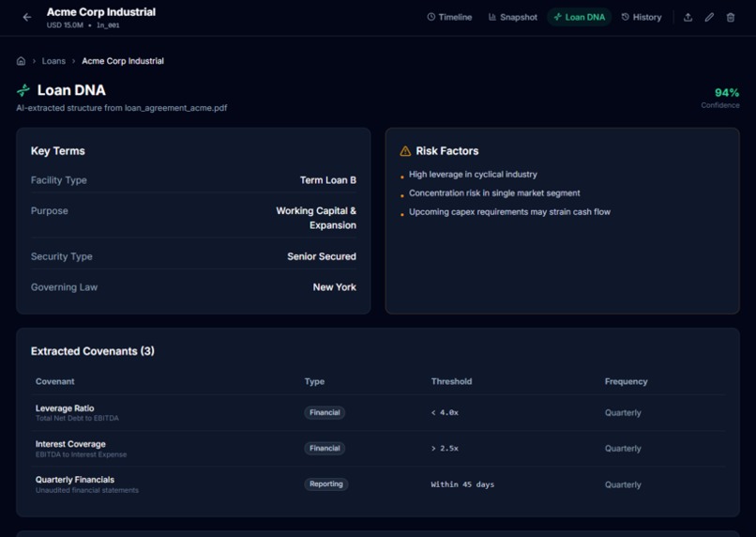Click the back arrow icon
This screenshot has height=537, width=756.
pyautogui.click(x=27, y=18)
